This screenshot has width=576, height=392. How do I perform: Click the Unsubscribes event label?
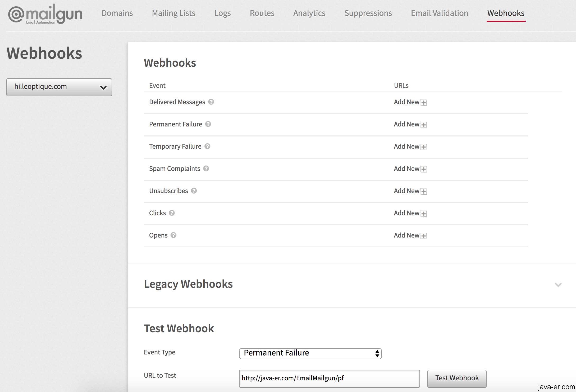168,191
